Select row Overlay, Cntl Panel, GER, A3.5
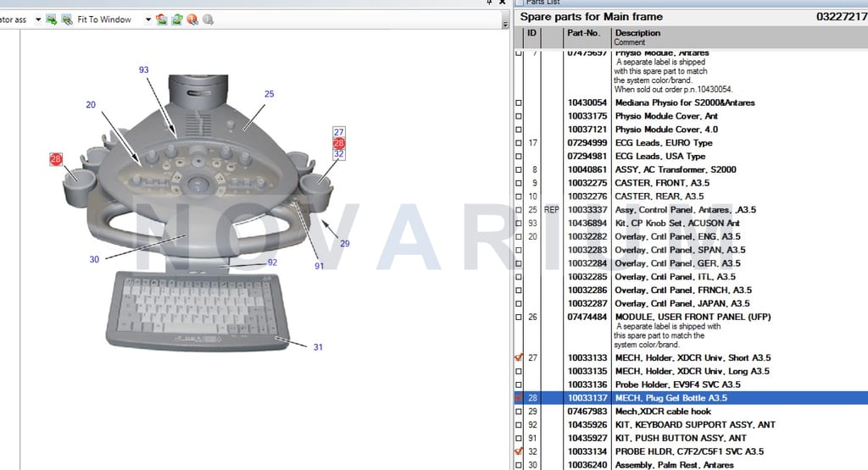The height and width of the screenshot is (470, 868). pyautogui.click(x=691, y=263)
